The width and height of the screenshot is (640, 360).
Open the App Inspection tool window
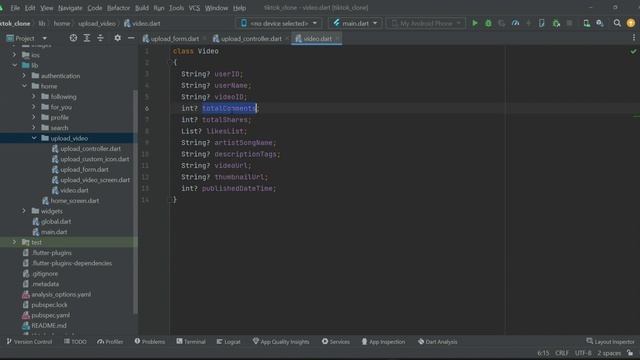(x=383, y=342)
